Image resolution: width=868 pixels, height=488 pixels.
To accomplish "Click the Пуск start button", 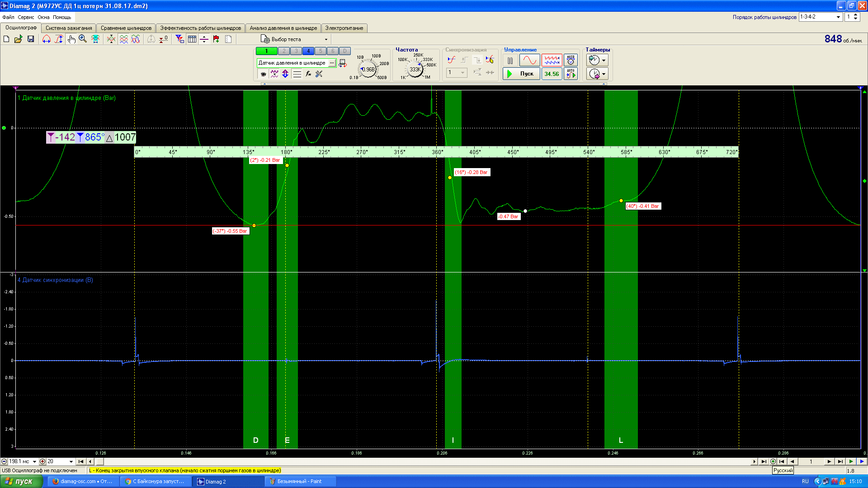I will pyautogui.click(x=521, y=74).
